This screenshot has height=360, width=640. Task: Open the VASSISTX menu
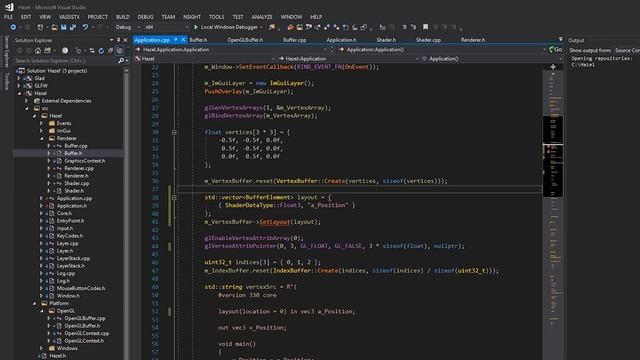click(x=69, y=17)
